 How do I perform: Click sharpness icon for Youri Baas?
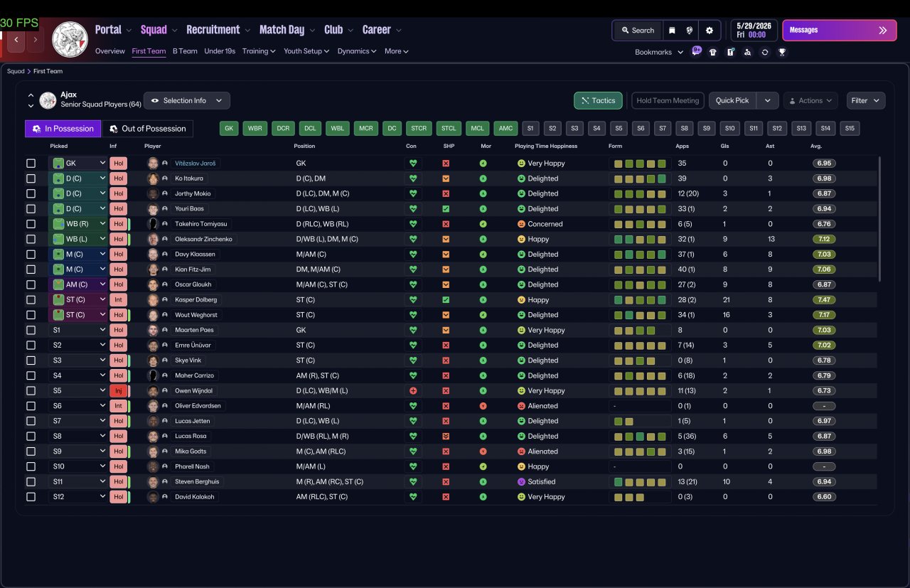446,209
